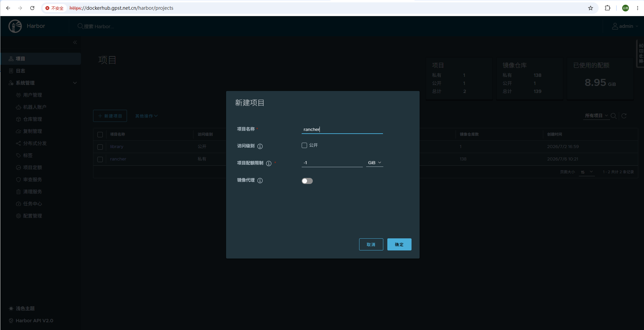Click the 审查服务 shield icon
644x330 pixels.
click(18, 180)
